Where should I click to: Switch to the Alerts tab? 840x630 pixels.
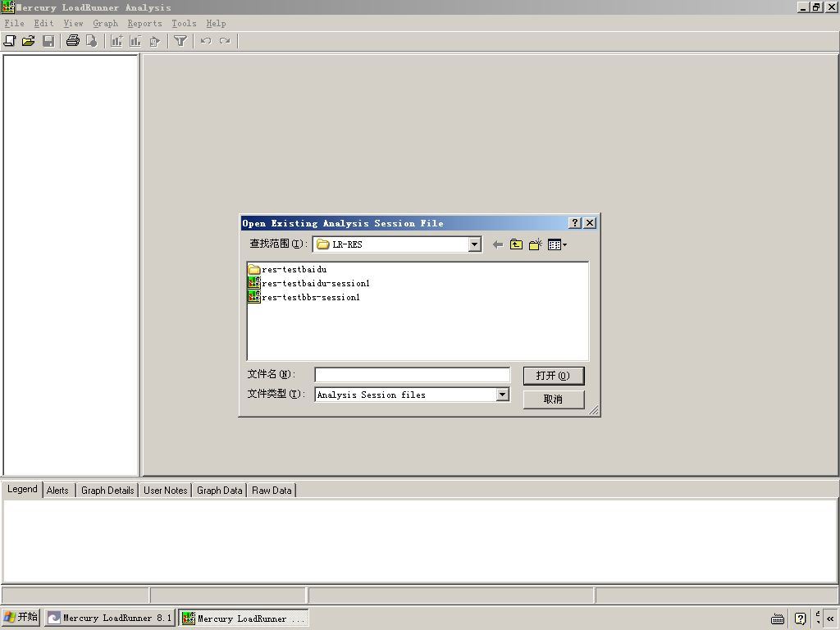coord(57,491)
